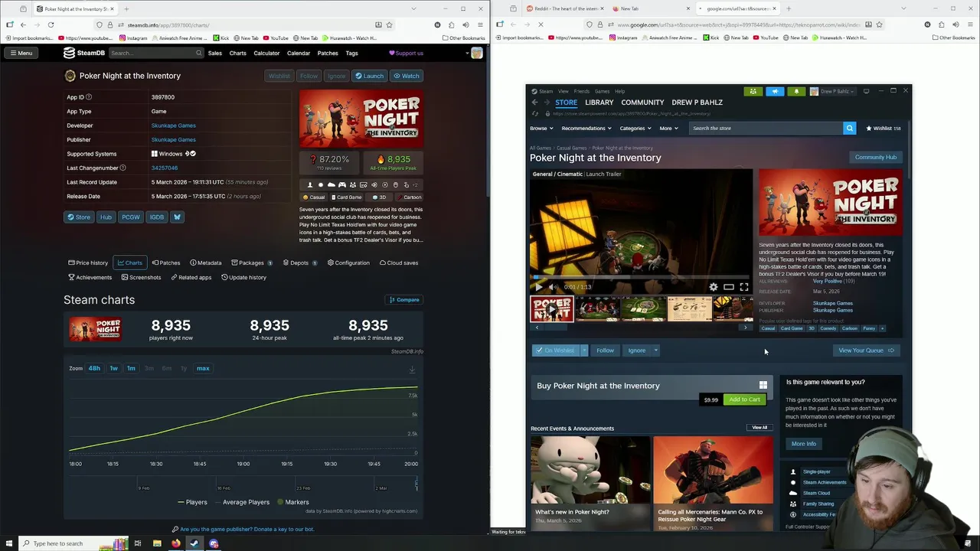
Task: Open SteamDB hamburger Menu button
Action: coord(21,53)
